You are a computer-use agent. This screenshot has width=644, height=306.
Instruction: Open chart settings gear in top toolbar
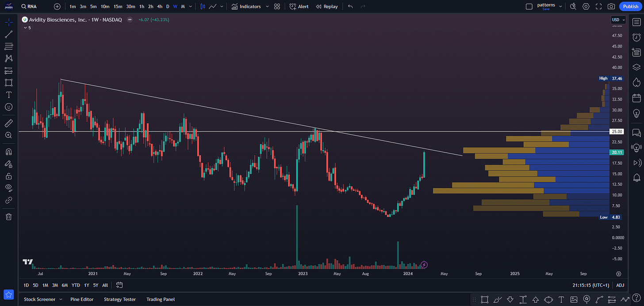click(x=586, y=7)
